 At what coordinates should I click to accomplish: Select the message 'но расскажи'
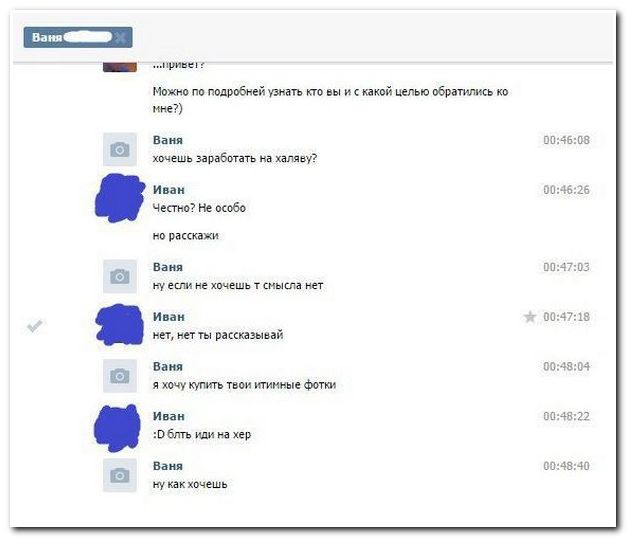(186, 236)
